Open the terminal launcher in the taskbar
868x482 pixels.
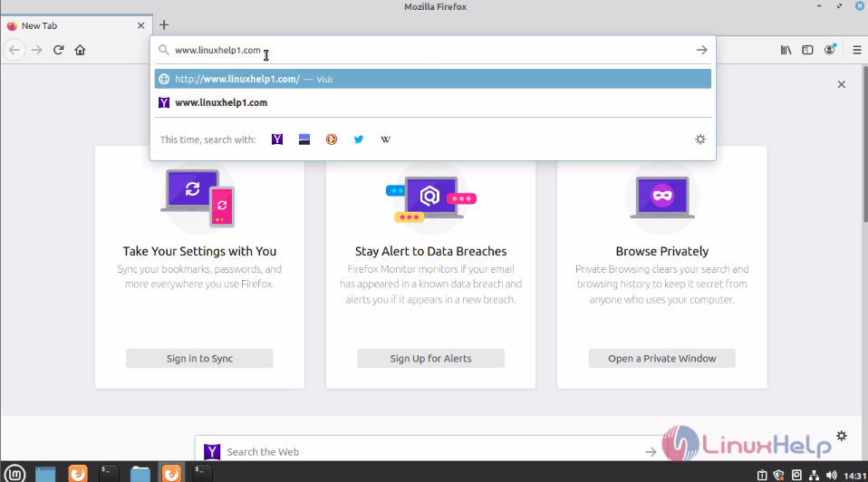pyautogui.click(x=109, y=473)
